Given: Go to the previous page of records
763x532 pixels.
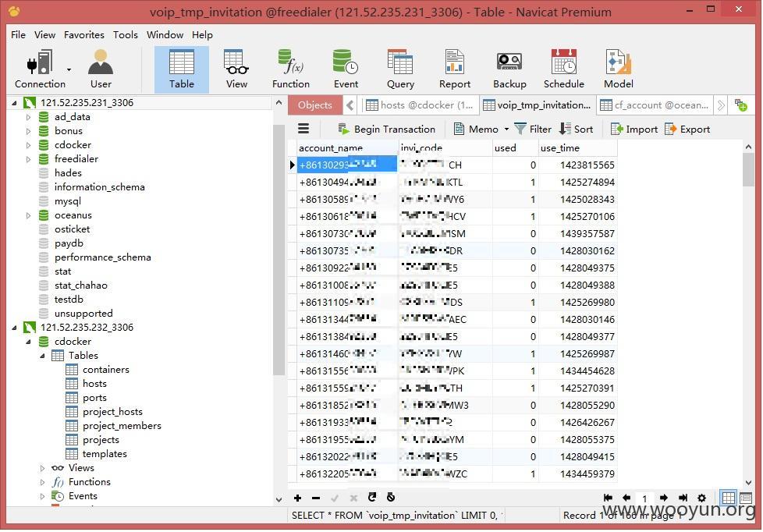Looking at the screenshot, I should pos(626,498).
